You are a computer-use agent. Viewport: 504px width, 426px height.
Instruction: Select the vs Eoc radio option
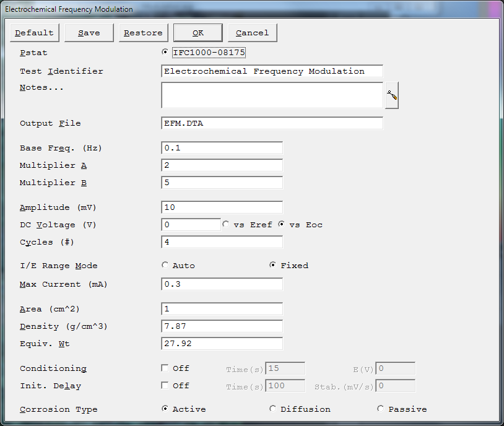click(281, 224)
